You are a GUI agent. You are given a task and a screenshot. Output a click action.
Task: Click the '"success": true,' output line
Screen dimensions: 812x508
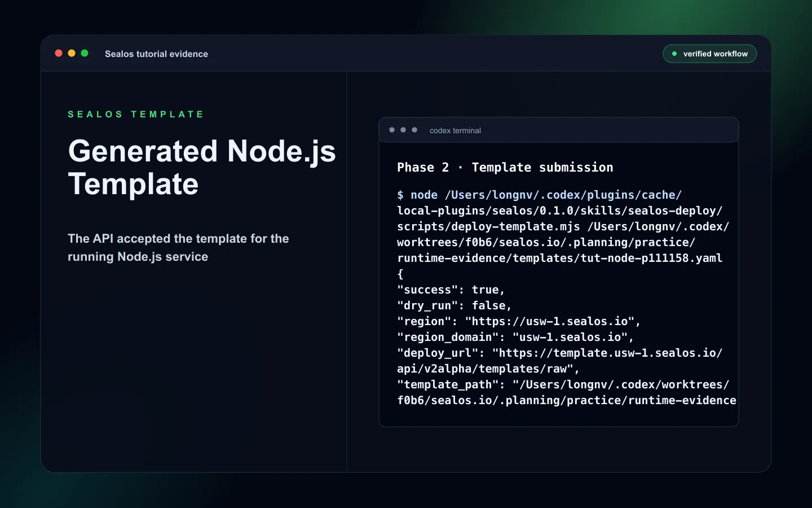451,290
